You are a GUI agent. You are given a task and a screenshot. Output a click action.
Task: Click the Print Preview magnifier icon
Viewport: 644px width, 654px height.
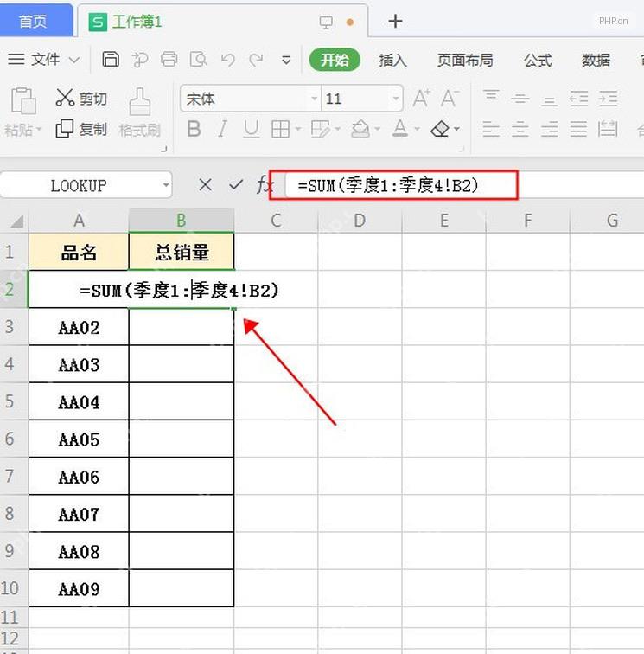coord(198,59)
